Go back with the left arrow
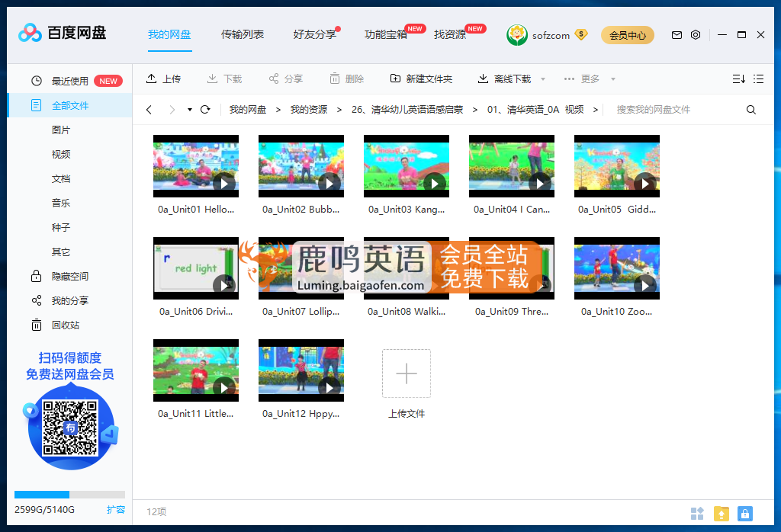This screenshot has width=781, height=532. [149, 110]
